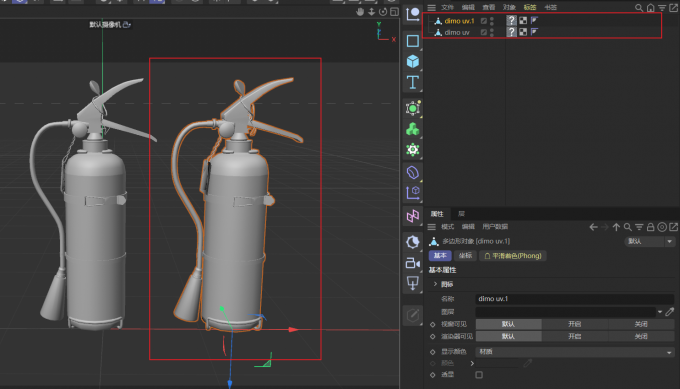Toggle visibility dots for dimo uv
Viewport: 680px width, 389px height.
tap(492, 33)
